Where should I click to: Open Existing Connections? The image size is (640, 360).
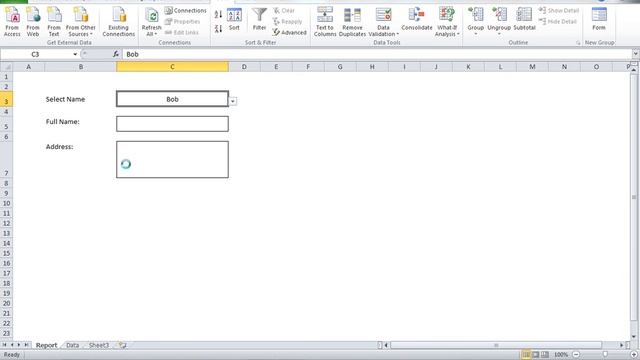coord(119,22)
